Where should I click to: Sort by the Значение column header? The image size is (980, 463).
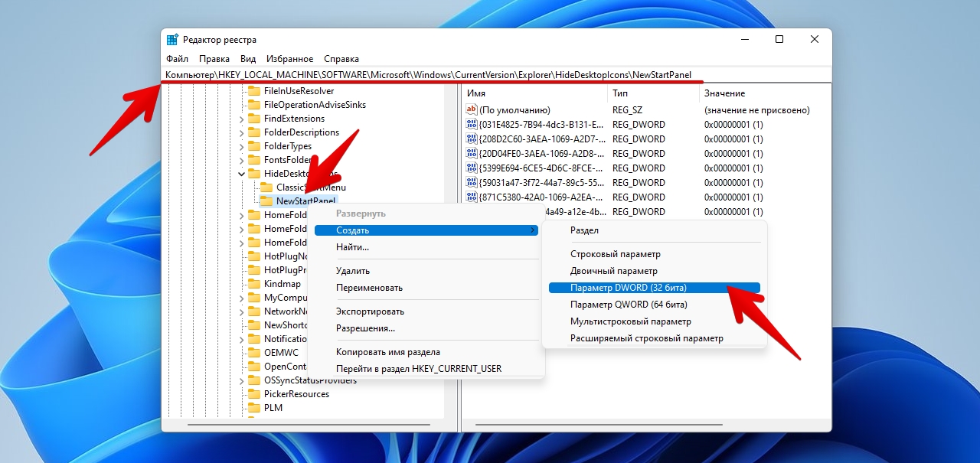(763, 93)
